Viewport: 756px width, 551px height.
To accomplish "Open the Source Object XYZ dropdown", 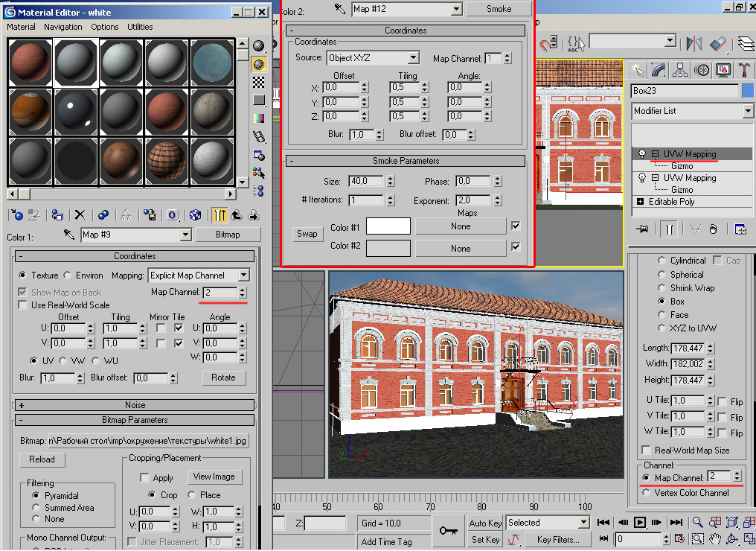I will pos(413,57).
